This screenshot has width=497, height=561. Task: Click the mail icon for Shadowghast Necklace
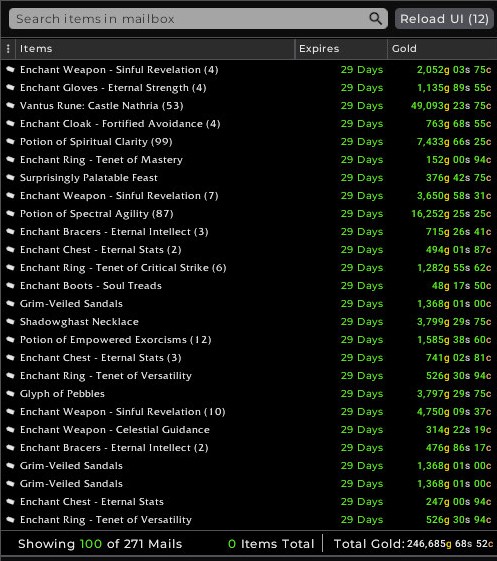[x=10, y=322]
